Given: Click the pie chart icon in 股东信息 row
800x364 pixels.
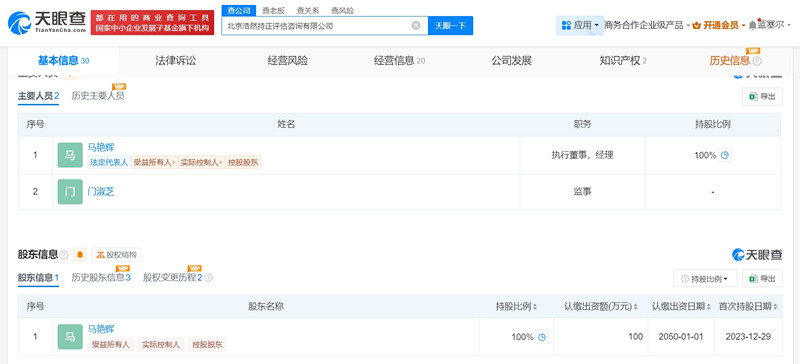Looking at the screenshot, I should (542, 337).
